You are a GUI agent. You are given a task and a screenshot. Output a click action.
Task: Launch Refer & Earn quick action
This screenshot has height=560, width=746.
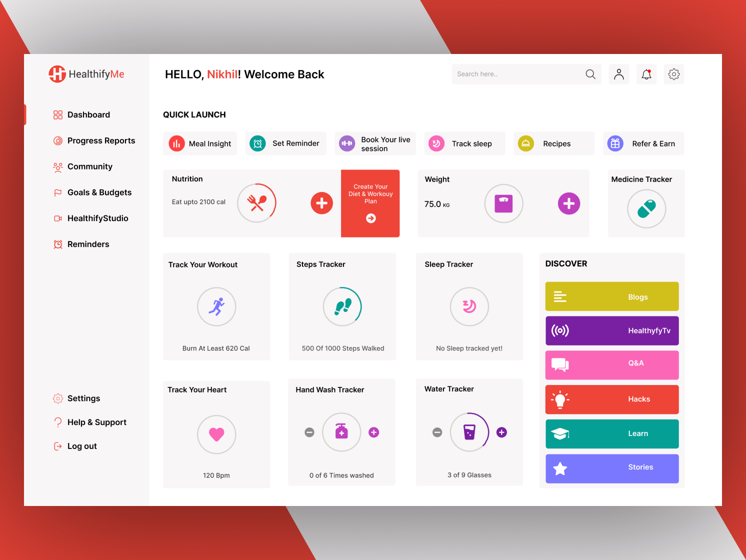coord(643,143)
